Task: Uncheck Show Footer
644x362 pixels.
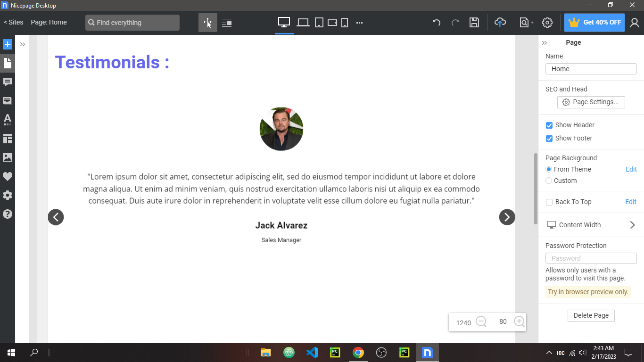Action: 549,138
